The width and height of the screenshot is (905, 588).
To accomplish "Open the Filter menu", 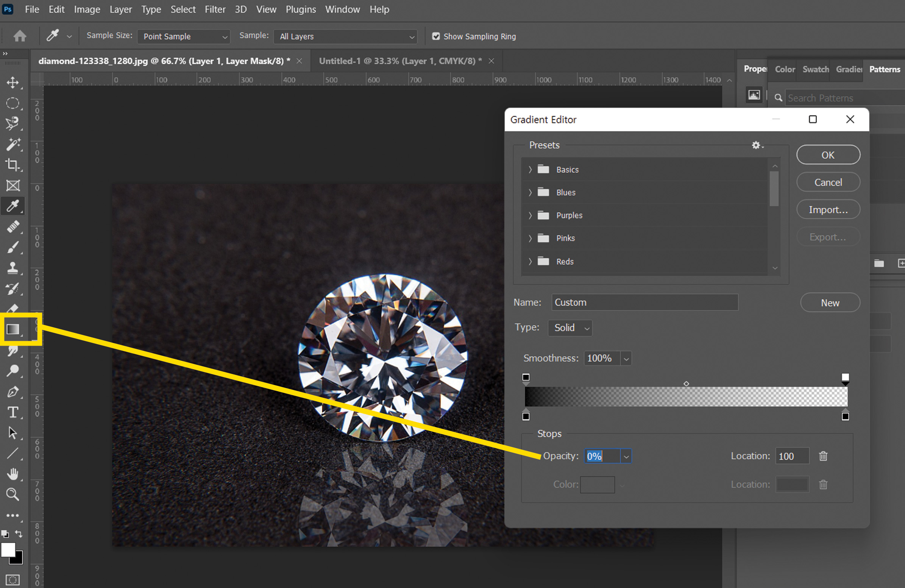I will click(215, 9).
